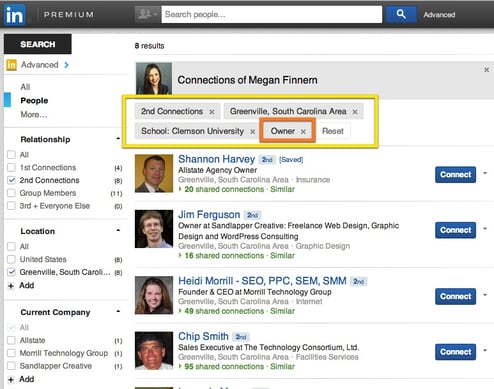Viewport: 494px width, 389px height.
Task: Click the Saved label beside Shannon Harvey
Action: (x=291, y=160)
